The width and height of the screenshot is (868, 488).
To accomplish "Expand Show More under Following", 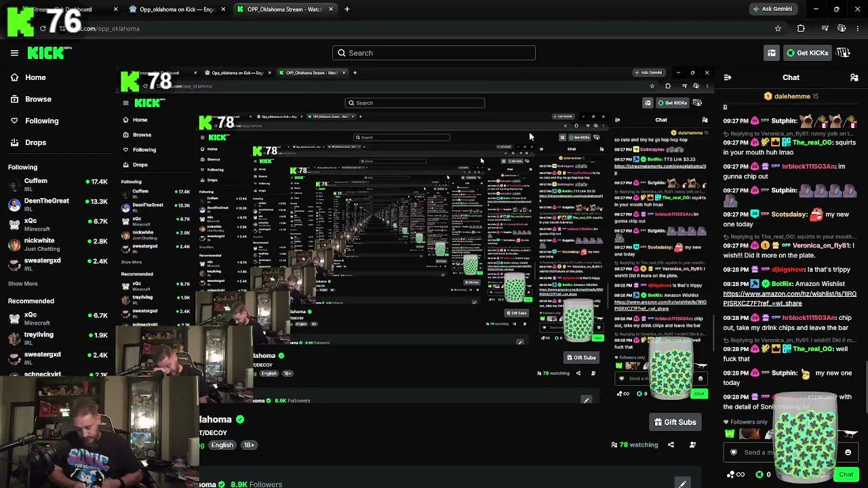I will tap(23, 283).
